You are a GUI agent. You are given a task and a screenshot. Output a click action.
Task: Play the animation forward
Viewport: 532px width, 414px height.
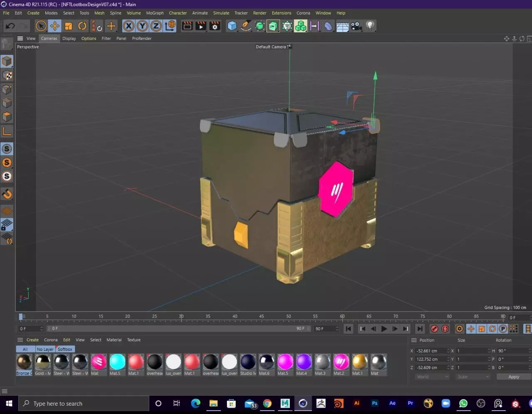(x=384, y=329)
